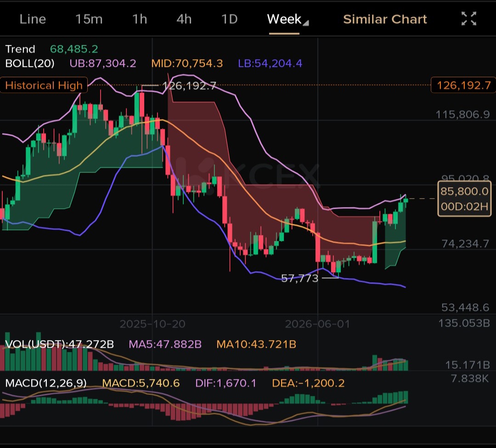Select the 15m timeframe tab
The image size is (496, 448).
pyautogui.click(x=89, y=19)
